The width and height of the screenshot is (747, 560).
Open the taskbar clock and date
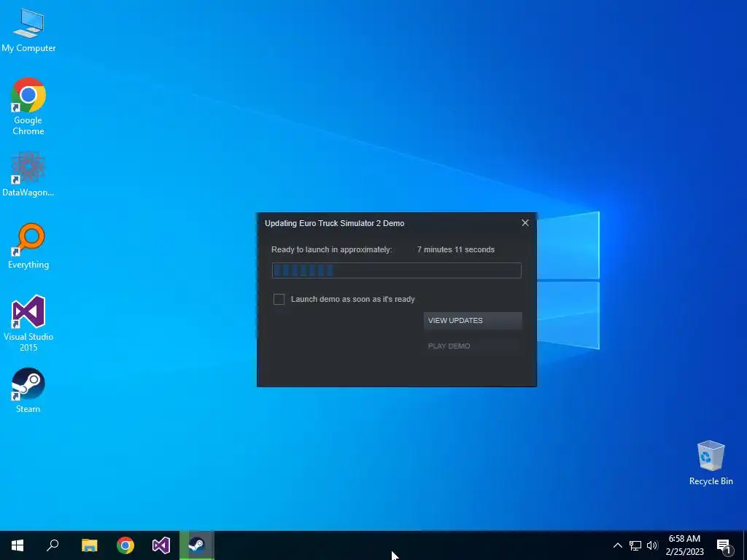(684, 545)
